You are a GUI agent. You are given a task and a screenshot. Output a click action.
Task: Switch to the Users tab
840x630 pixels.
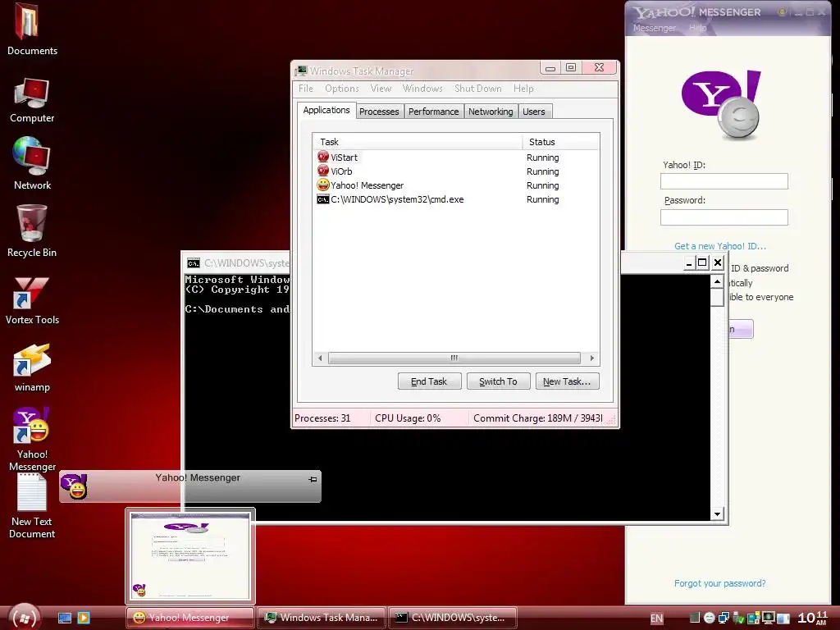(534, 112)
